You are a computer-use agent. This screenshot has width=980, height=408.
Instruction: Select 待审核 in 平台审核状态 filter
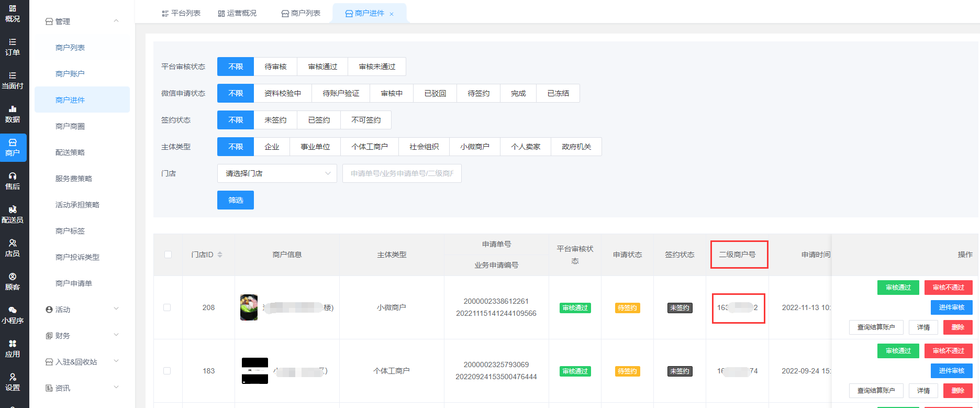pyautogui.click(x=275, y=67)
